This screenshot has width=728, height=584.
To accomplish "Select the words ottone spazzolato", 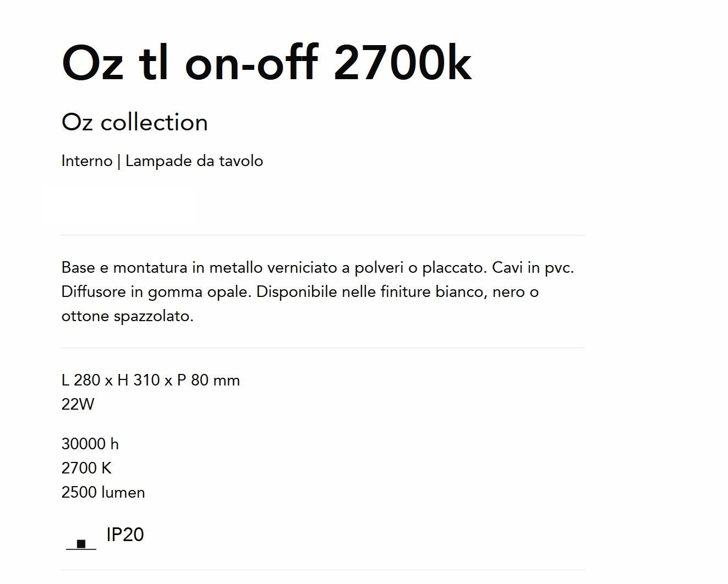I will click(x=128, y=316).
